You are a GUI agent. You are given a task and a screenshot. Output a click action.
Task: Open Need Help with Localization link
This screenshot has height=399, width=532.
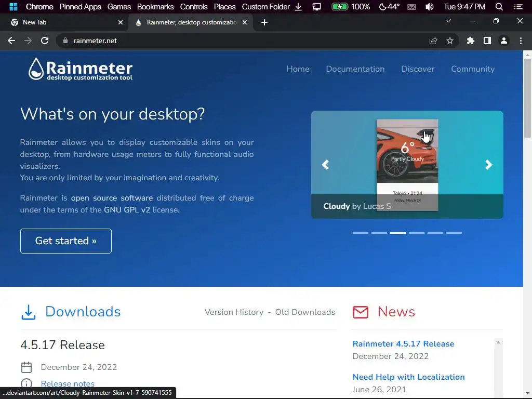point(408,377)
